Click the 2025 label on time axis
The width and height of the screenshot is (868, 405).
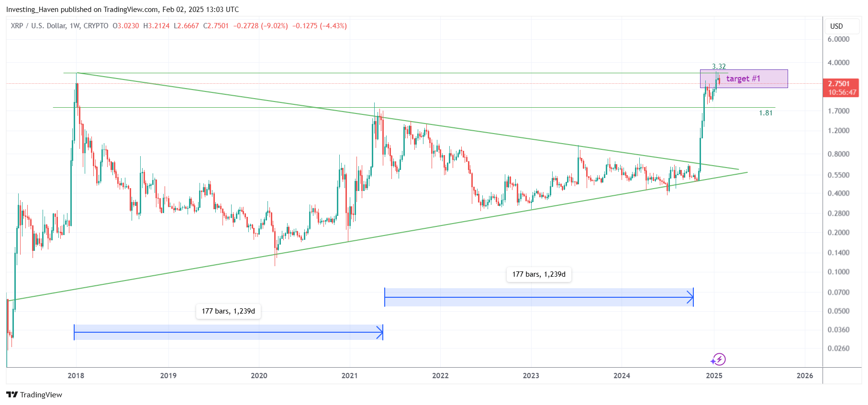coord(714,376)
